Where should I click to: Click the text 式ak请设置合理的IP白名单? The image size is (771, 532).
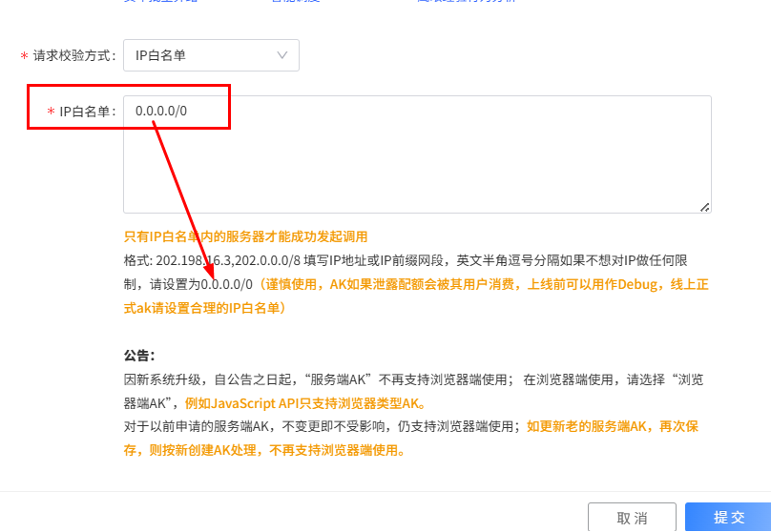(x=201, y=308)
